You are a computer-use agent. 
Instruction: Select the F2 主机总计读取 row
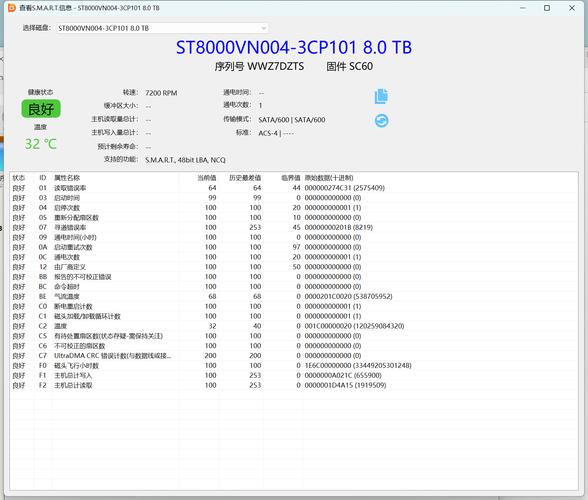(x=294, y=385)
